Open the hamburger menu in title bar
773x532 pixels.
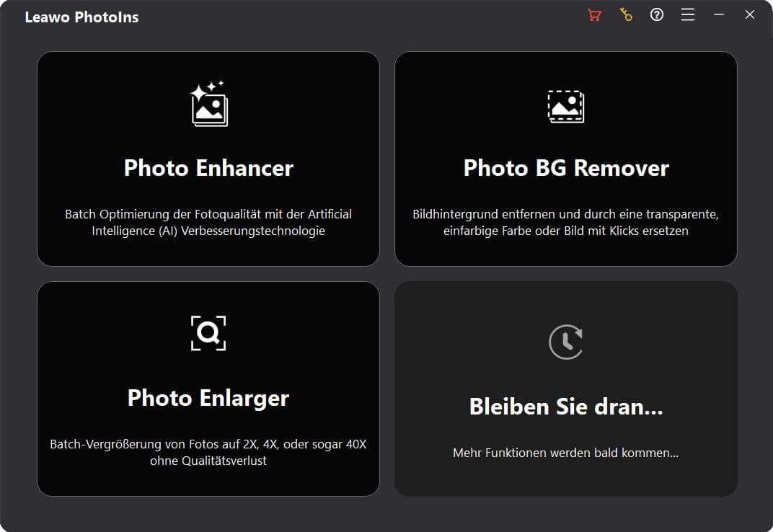[x=688, y=15]
